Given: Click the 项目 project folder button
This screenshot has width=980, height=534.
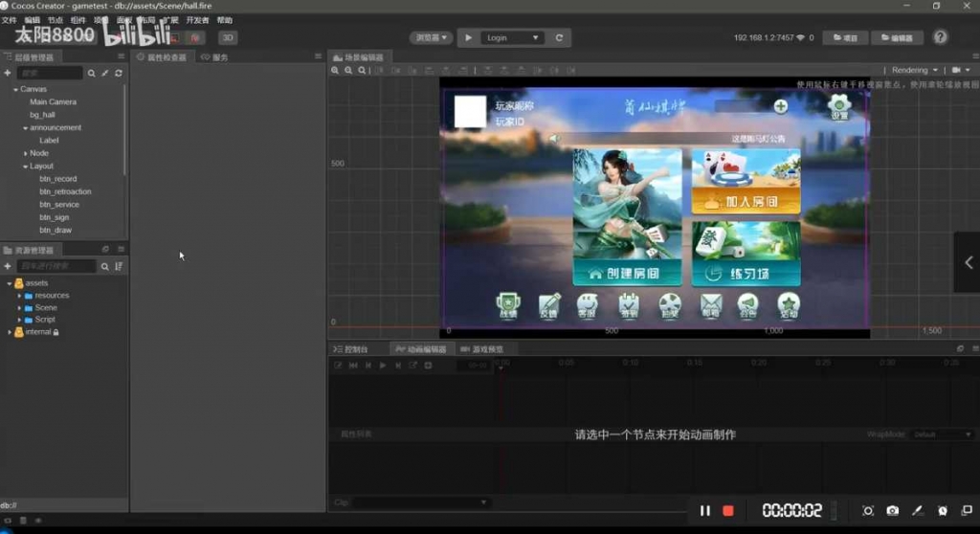Looking at the screenshot, I should coord(845,37).
